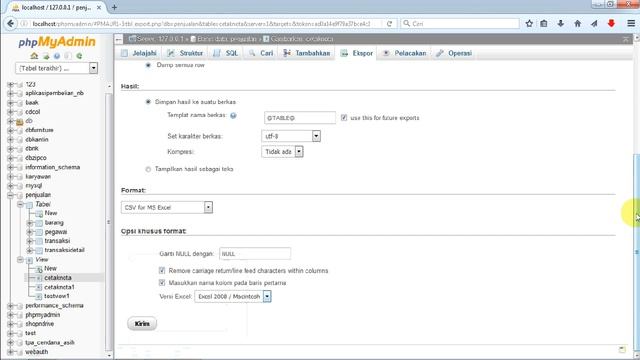The width and height of the screenshot is (640, 360).
Task: Click the green reload navigation icon in sidebar
Action: click(x=79, y=56)
